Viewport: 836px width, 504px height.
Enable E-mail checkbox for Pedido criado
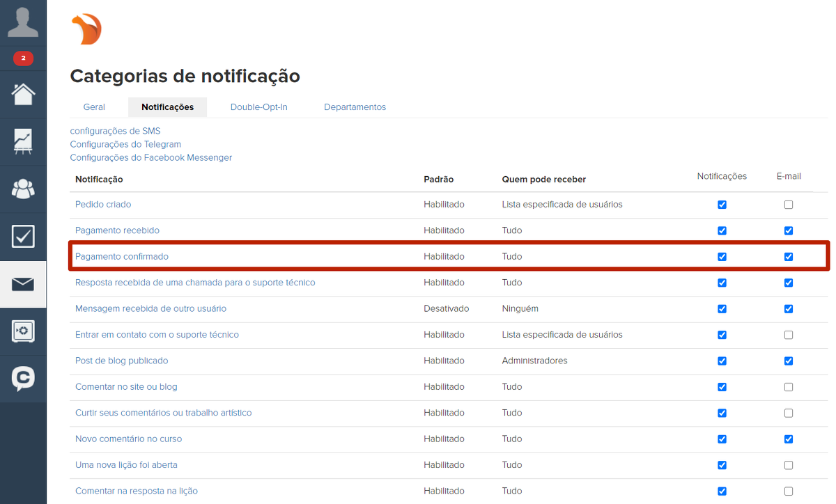tap(788, 205)
